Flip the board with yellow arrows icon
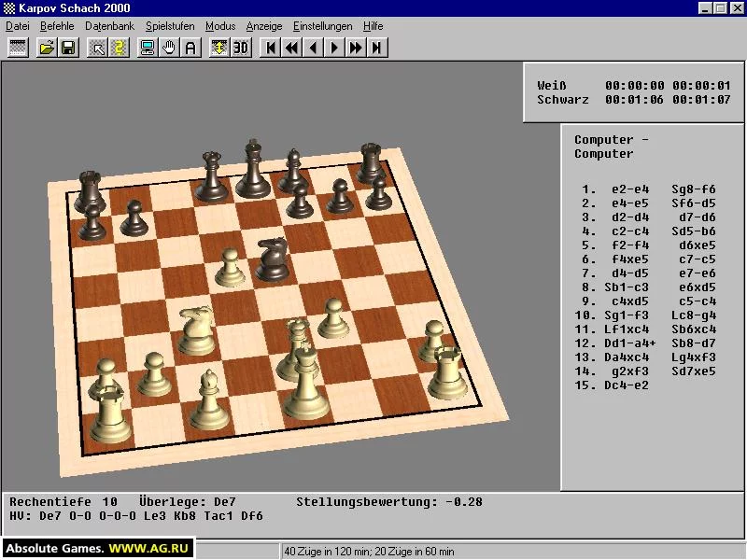 [219, 48]
